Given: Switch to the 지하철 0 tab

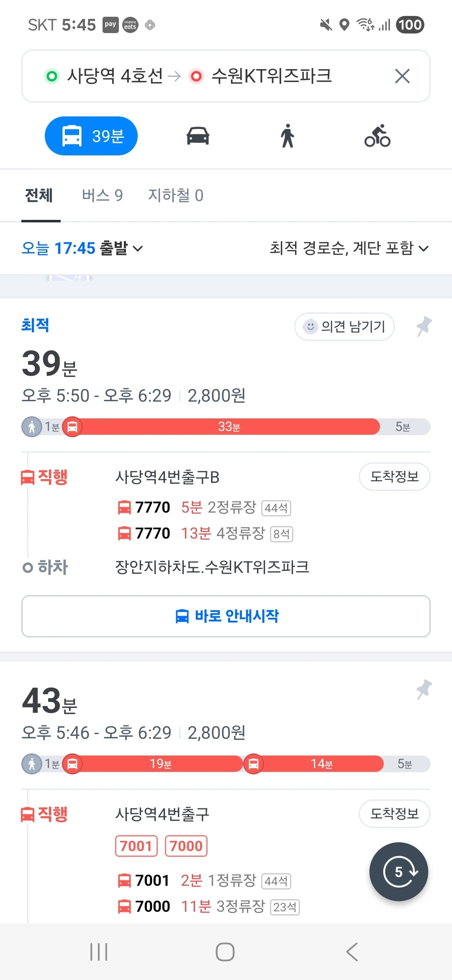Looking at the screenshot, I should click(x=175, y=195).
